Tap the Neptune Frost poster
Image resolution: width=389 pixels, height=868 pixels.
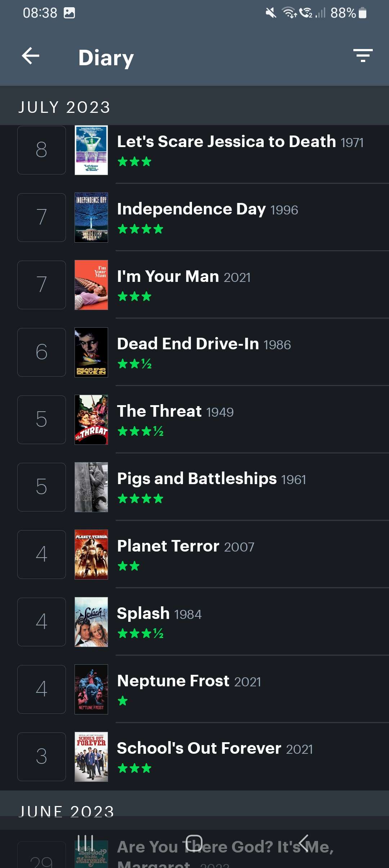tap(91, 689)
